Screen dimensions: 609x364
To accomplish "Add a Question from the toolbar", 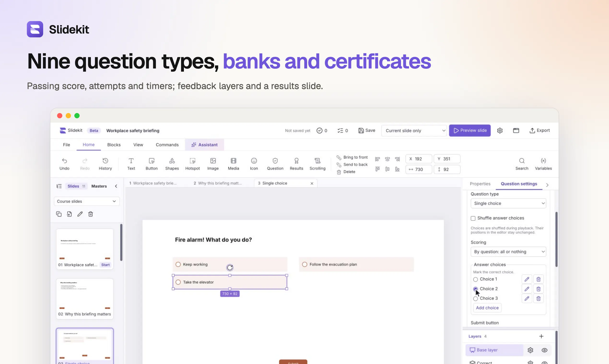I will click(x=275, y=164).
